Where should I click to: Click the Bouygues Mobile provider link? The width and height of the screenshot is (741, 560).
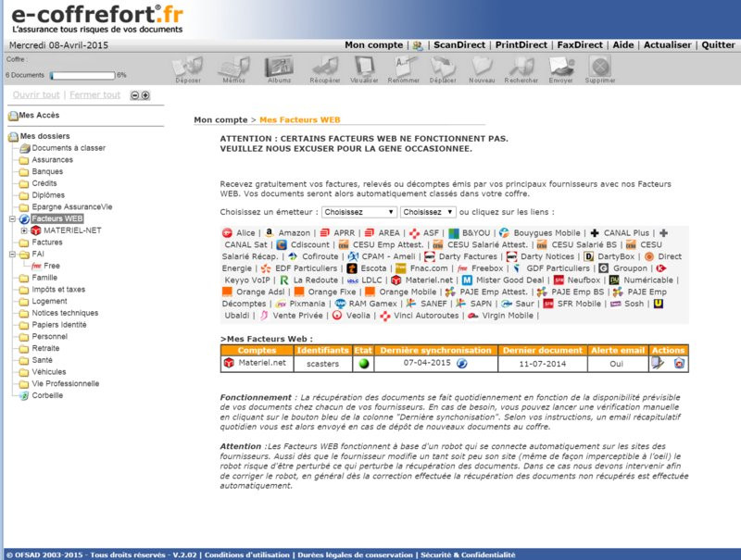546,232
